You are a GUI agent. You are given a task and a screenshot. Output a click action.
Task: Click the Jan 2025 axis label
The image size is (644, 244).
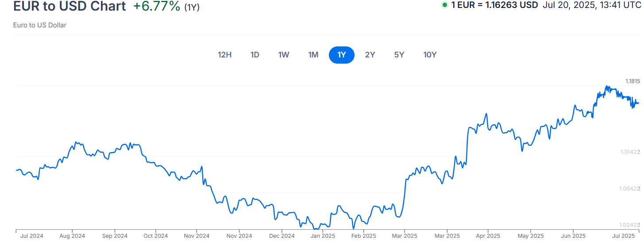pyautogui.click(x=323, y=236)
